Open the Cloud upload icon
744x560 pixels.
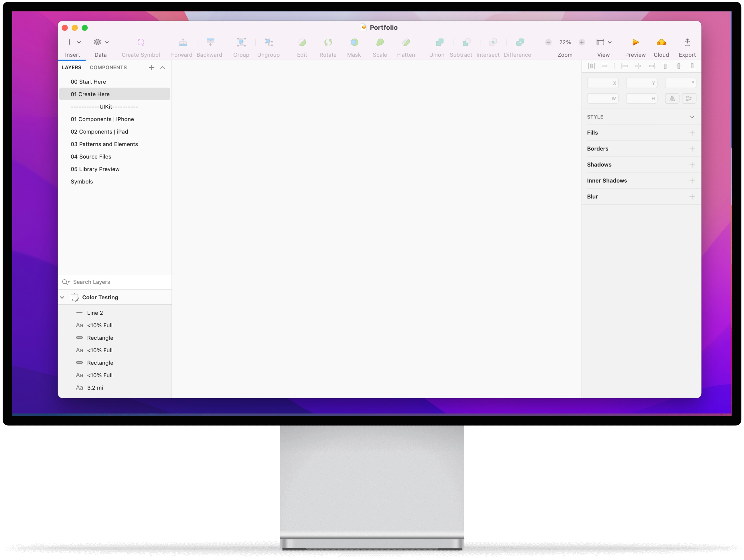click(661, 42)
